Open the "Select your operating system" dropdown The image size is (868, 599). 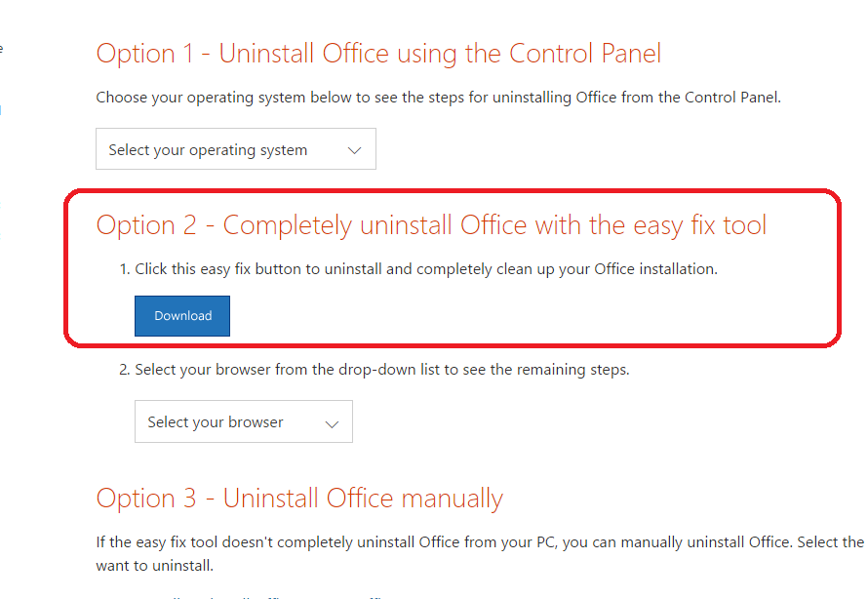pyautogui.click(x=235, y=149)
